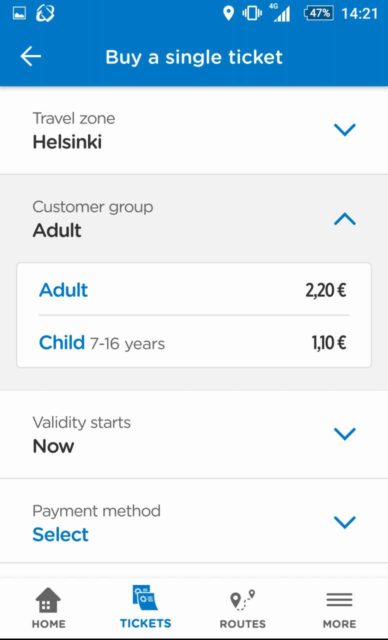The image size is (388, 640).
Task: Open the Routes map pin icon
Action: [242, 600]
